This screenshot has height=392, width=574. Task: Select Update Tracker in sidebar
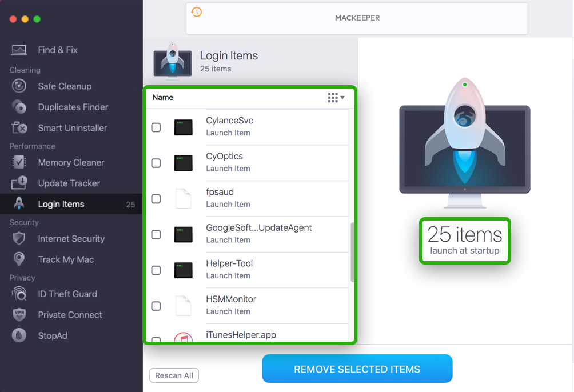69,183
